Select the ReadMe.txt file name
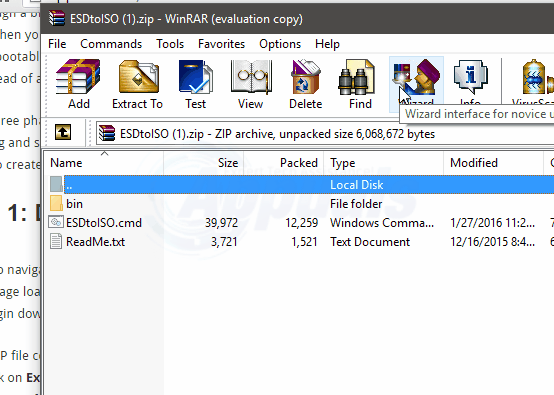 pyautogui.click(x=95, y=242)
